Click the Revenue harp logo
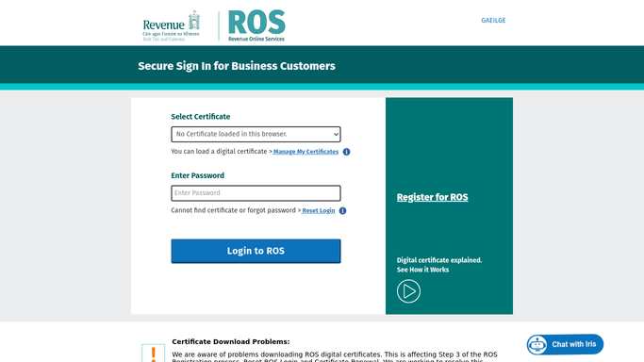This screenshot has height=362, width=644. 172,25
